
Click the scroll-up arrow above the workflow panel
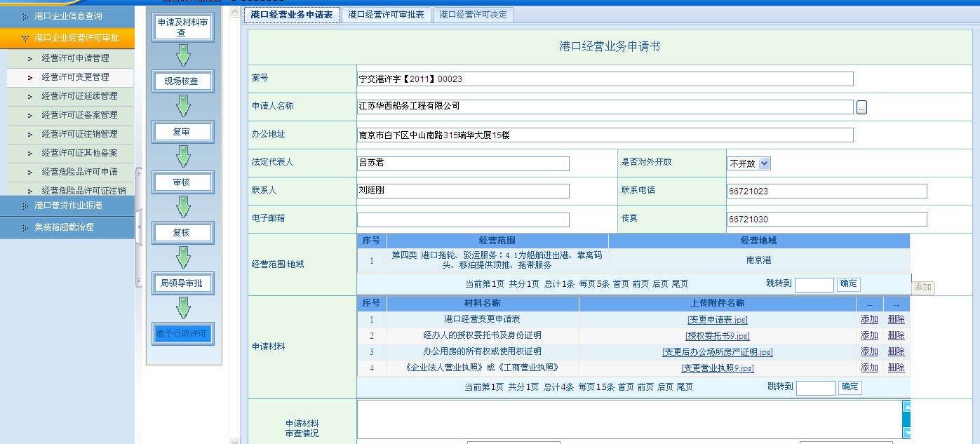pos(234,13)
